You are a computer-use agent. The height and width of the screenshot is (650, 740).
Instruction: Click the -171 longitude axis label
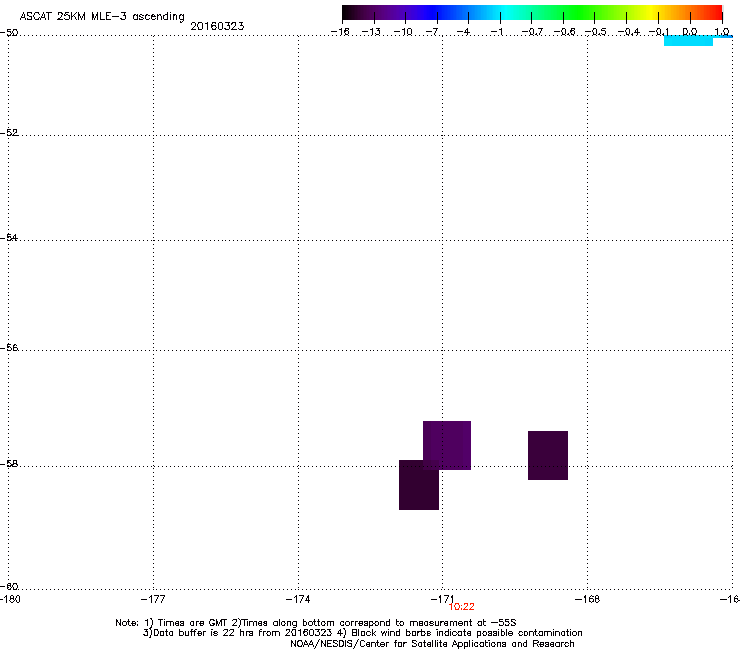coord(442,599)
